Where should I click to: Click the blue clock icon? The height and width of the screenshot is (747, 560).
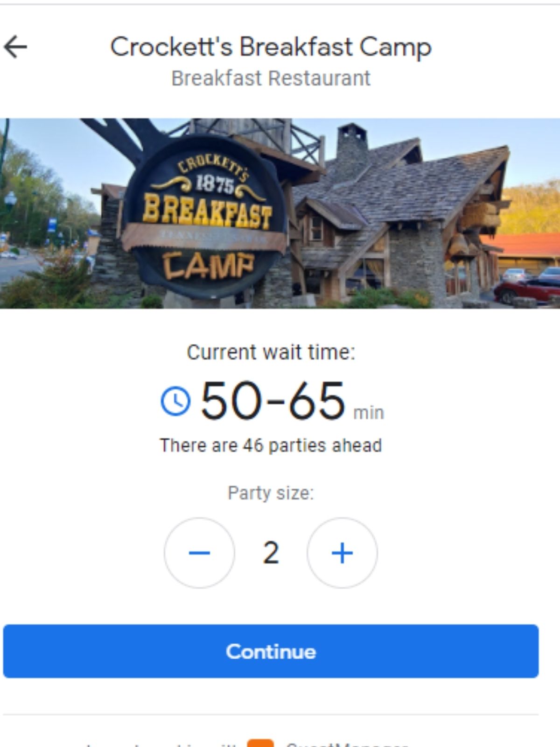pos(175,401)
